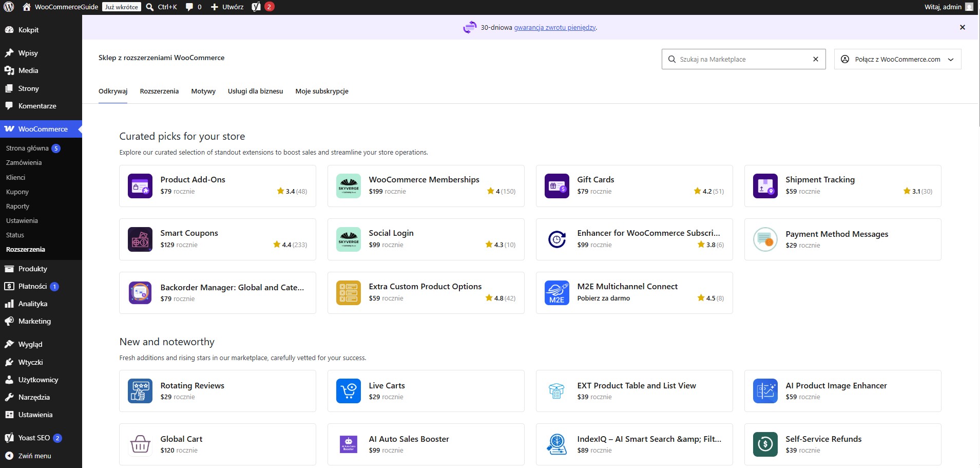Click the Payment Method Messages icon
Viewport: 980px width, 468px height.
coord(765,239)
